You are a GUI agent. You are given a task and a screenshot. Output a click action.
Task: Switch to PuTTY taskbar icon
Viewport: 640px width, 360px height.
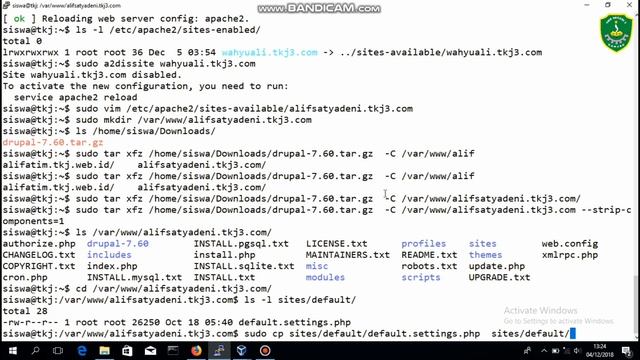pos(219,351)
